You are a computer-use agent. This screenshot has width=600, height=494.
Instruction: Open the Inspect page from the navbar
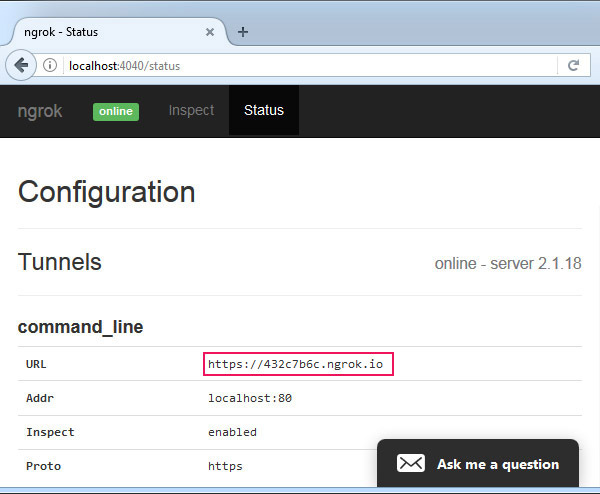191,110
